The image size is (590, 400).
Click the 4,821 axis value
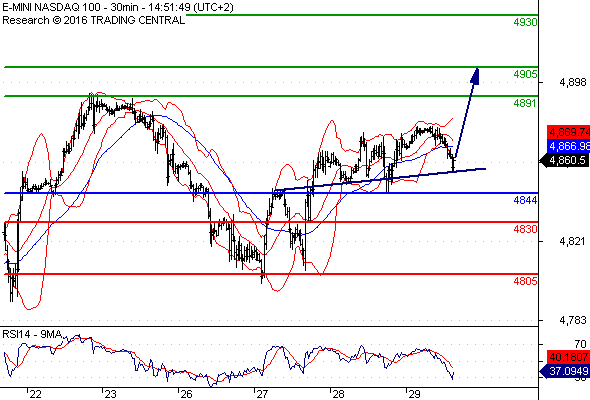[x=573, y=241]
